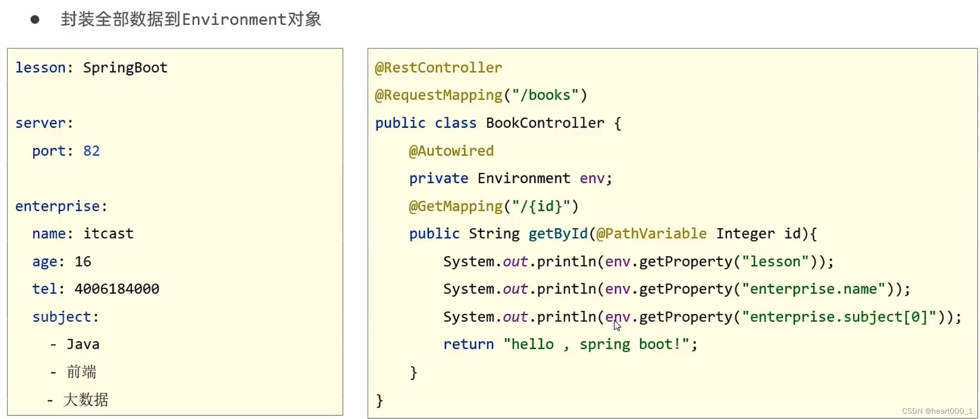Click the 'enterprise:' key
This screenshot has width=980, height=419.
click(61, 206)
